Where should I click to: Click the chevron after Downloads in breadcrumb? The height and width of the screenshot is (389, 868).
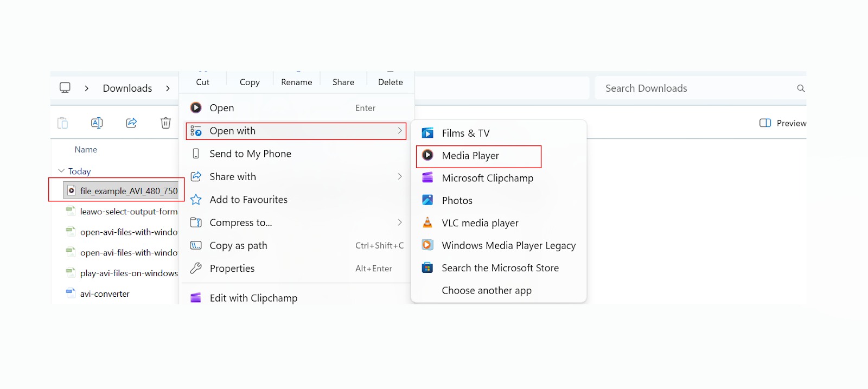pyautogui.click(x=168, y=88)
